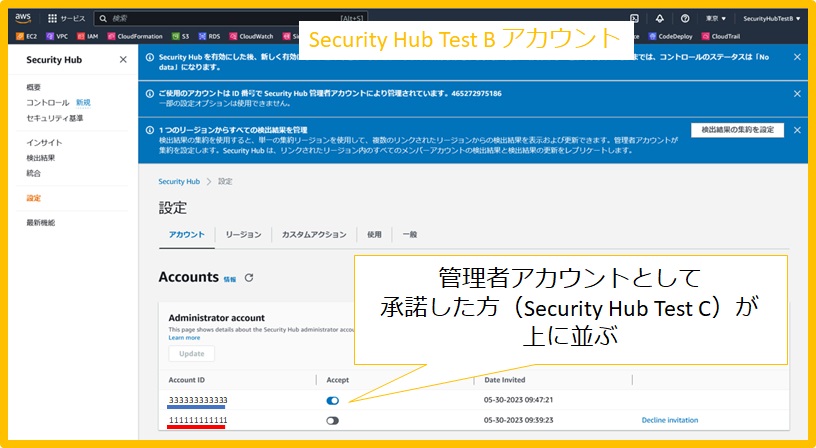
Task: Select date 05-30-2023 09:39:23
Action: pos(518,420)
